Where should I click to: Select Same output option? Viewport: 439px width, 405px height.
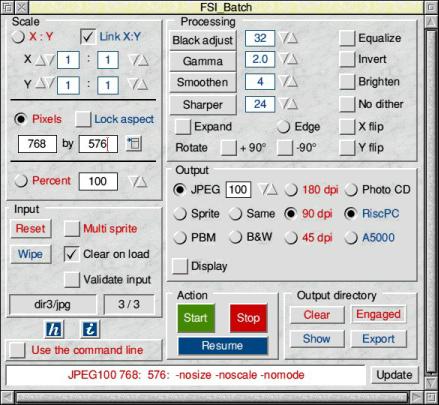click(x=235, y=214)
